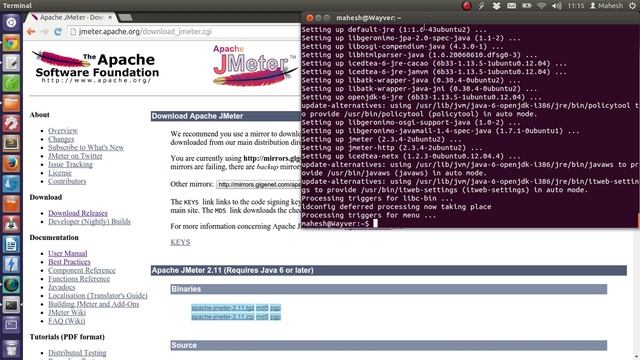Open the Ubuntu Dash home launcher

pyautogui.click(x=11, y=22)
